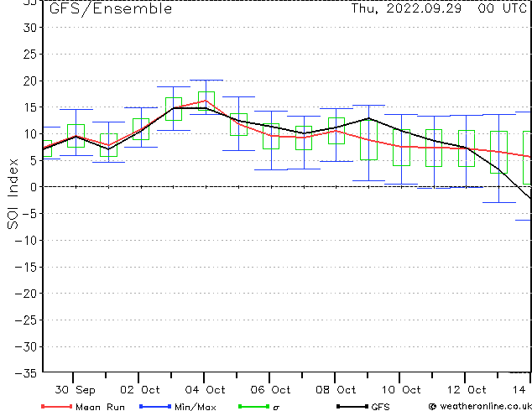This screenshot has width=532, height=411.
Task: Click the green sigma box at 04 Oct
Action: 206,101
